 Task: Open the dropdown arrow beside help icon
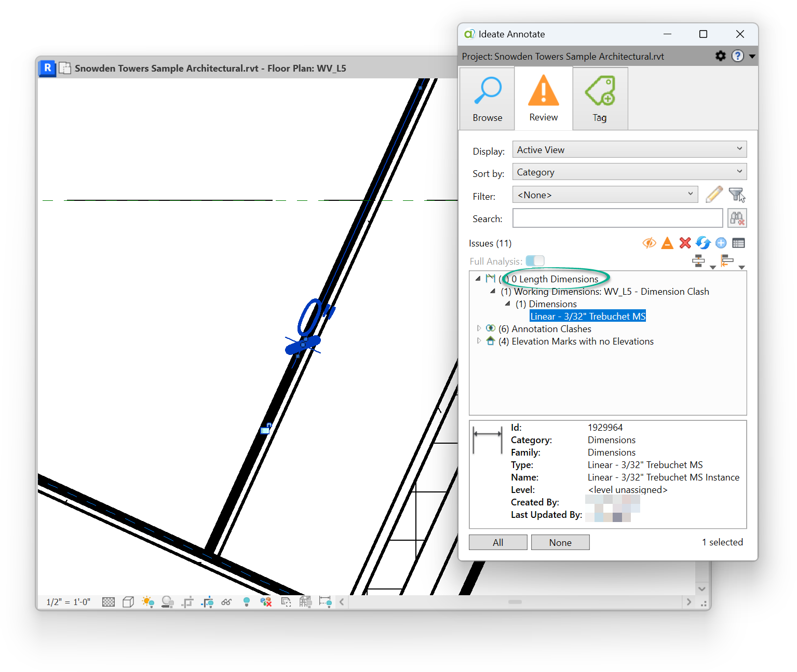(752, 56)
